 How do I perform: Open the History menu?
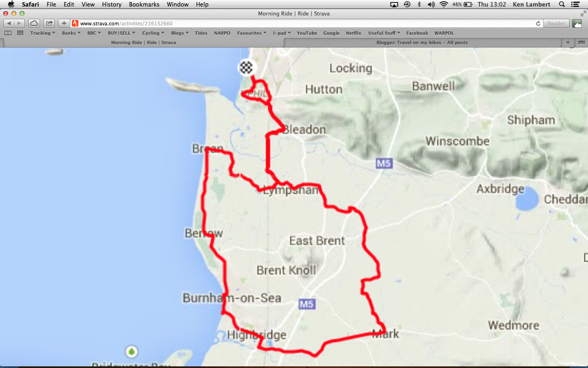(x=111, y=4)
